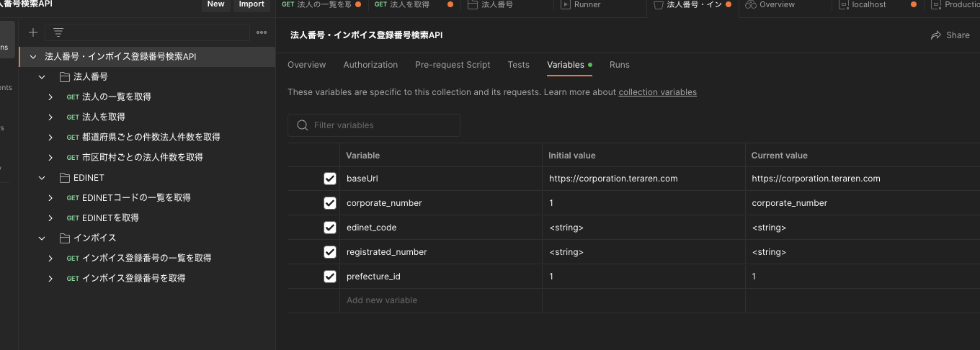Toggle the registrated_number variable checkbox
Viewport: 980px width, 350px height.
pyautogui.click(x=330, y=252)
